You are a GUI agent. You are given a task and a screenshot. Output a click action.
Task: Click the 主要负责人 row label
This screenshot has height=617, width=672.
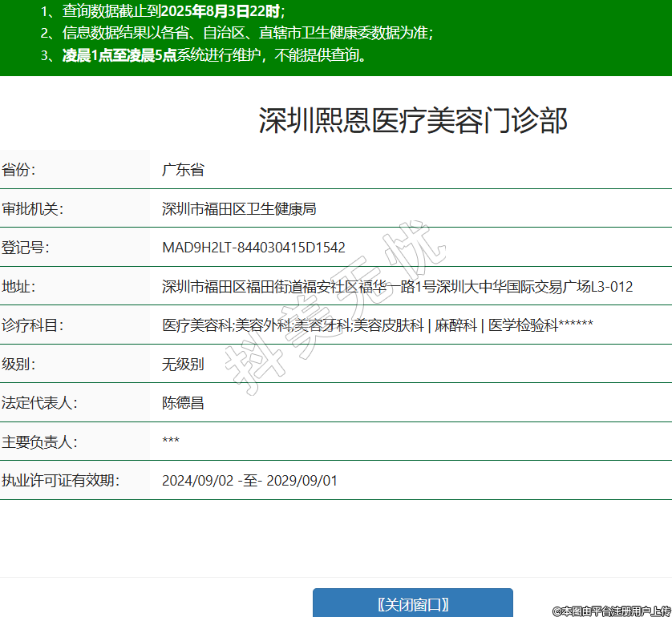coord(39,442)
